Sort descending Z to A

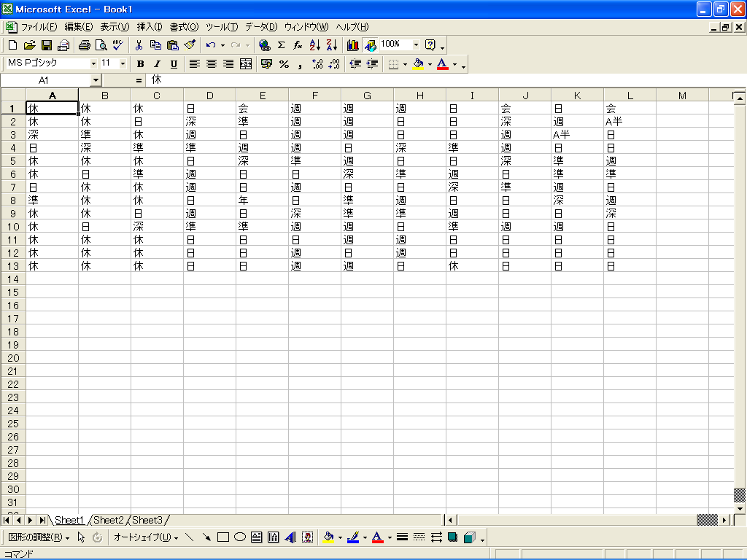pyautogui.click(x=332, y=45)
